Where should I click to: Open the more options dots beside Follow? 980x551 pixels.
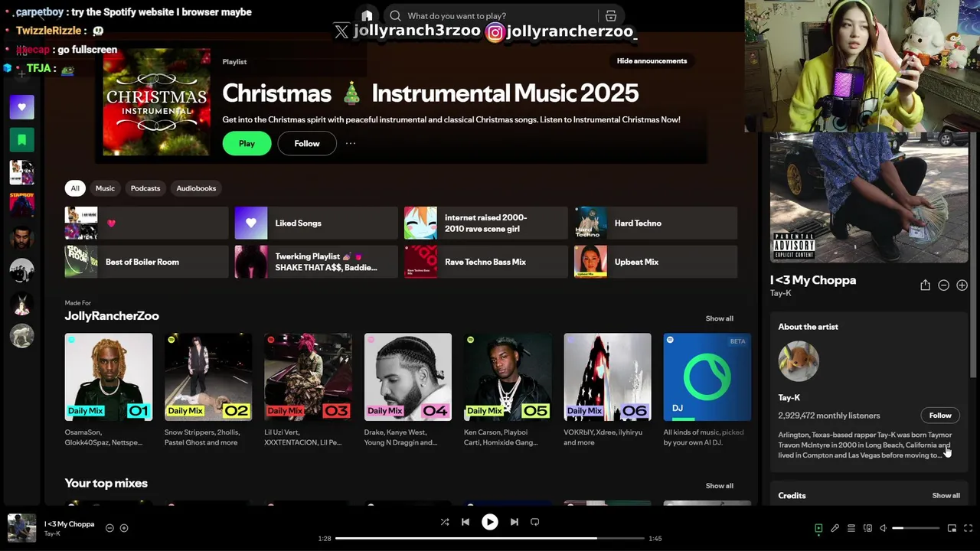point(350,143)
